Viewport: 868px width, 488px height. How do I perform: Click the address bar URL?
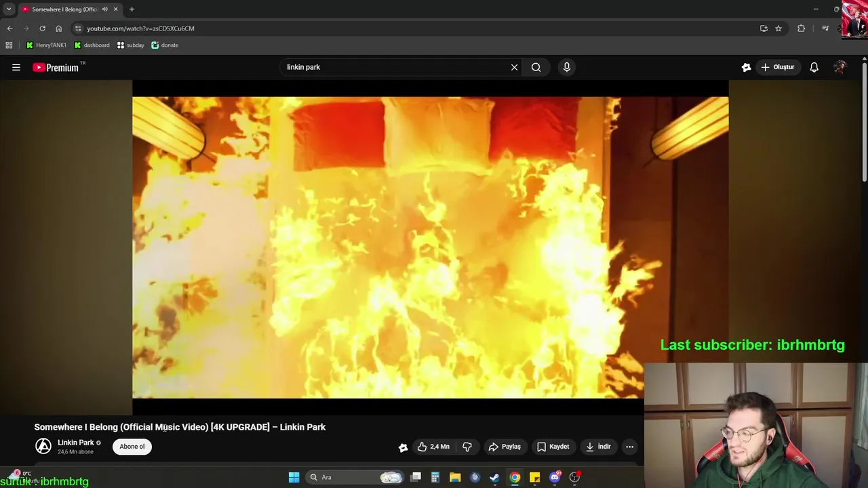(140, 28)
